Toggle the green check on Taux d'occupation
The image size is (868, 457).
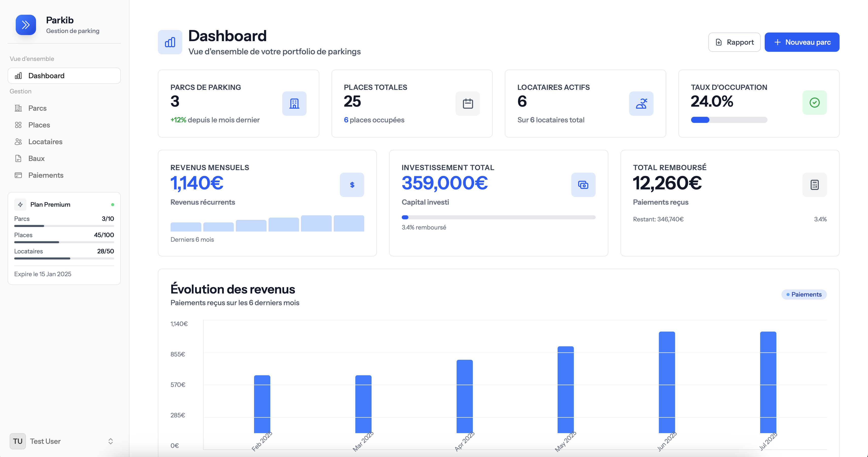[814, 103]
